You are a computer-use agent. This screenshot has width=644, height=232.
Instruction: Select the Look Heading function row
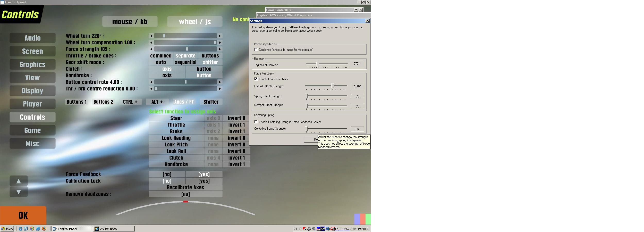click(x=176, y=138)
